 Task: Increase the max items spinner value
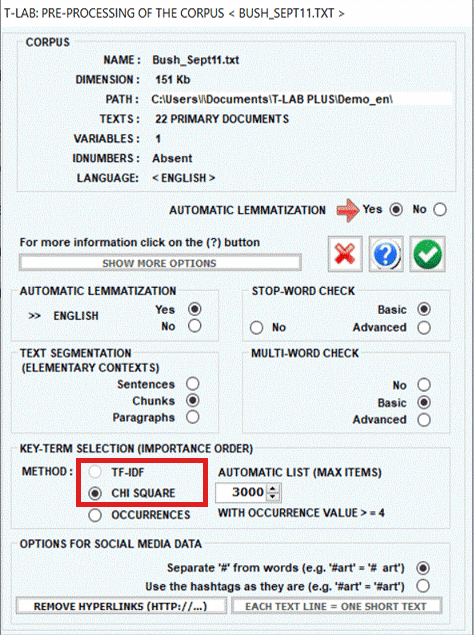(x=273, y=489)
